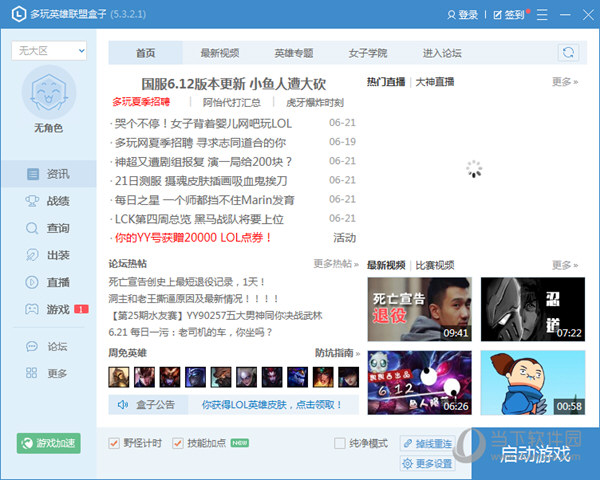
Task: Click the first free champion portrait
Action: pyautogui.click(x=119, y=377)
